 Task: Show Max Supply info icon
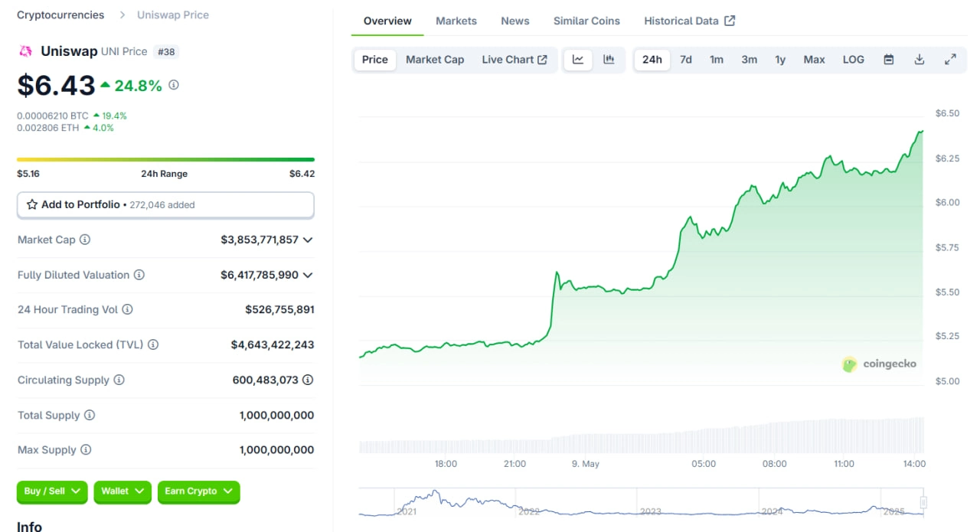(86, 450)
